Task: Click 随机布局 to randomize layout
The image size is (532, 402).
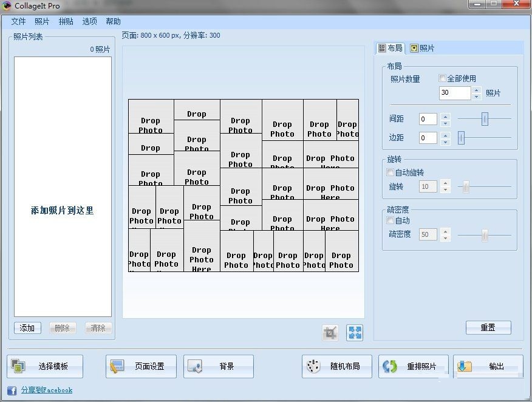Action: [336, 366]
